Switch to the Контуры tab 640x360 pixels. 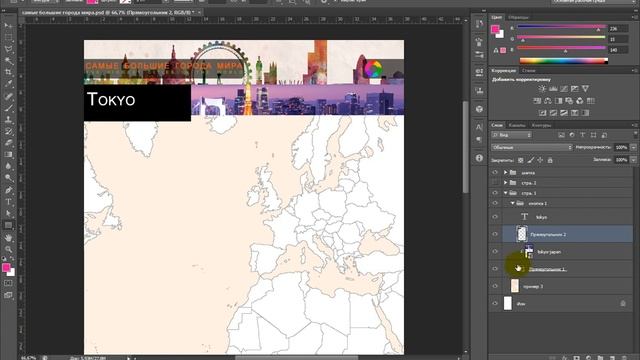[541, 125]
